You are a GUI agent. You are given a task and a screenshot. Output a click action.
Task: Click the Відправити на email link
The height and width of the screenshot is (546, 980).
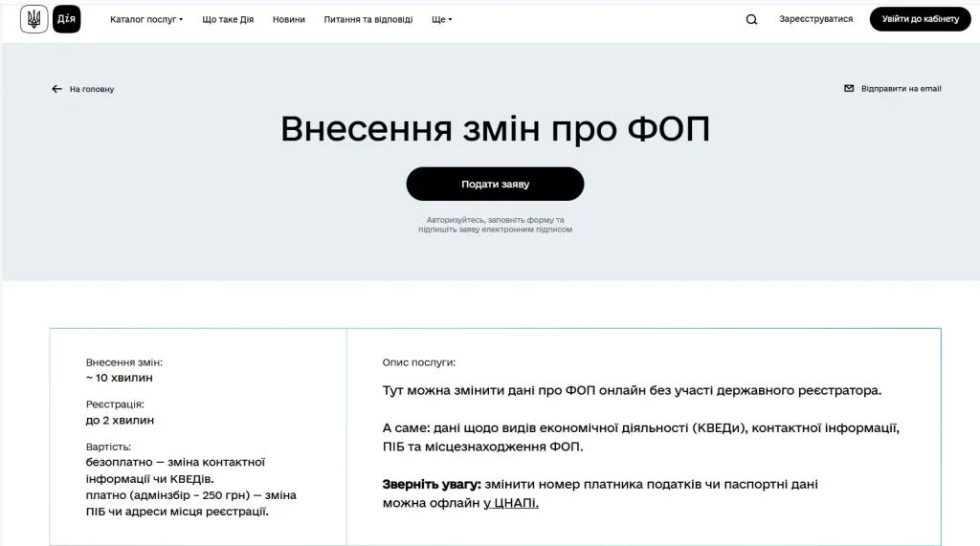[901, 88]
